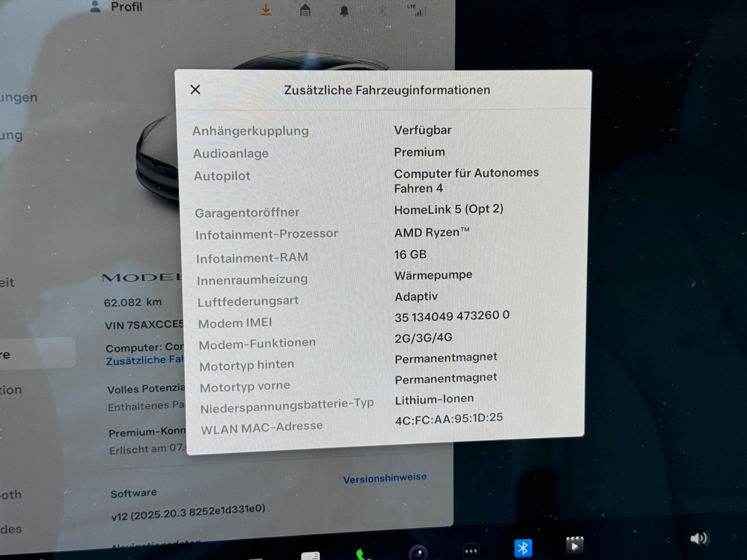Select the Adaptiv value
747x560 pixels.
point(416,296)
